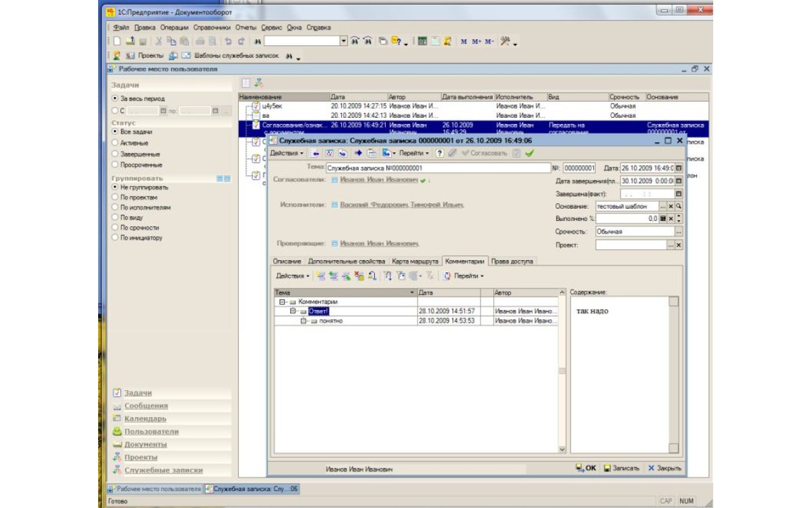The height and width of the screenshot is (508, 812).
Task: Open the Иванов Иван Иванович Согласователи link
Action: point(378,180)
